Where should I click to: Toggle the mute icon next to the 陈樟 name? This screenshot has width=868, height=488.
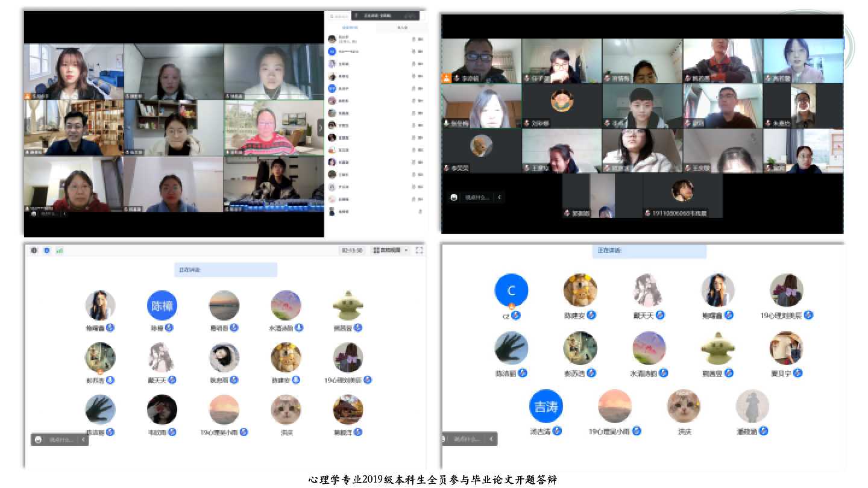(169, 328)
